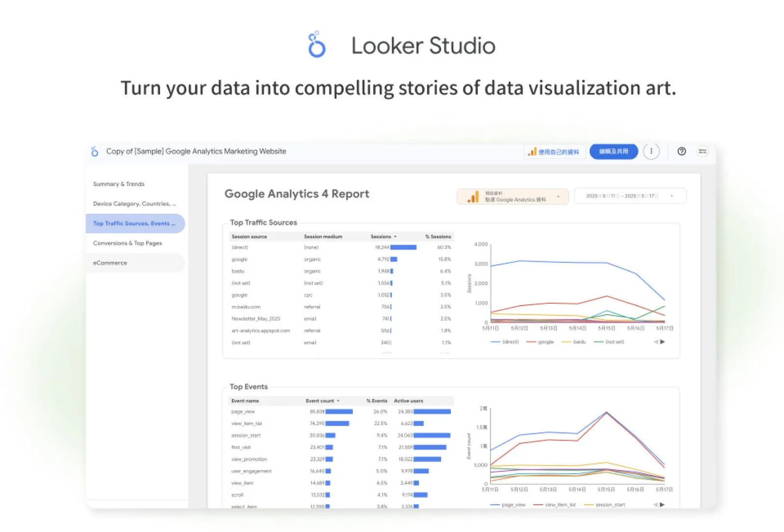Click the view_item_list legend entry

click(555, 505)
